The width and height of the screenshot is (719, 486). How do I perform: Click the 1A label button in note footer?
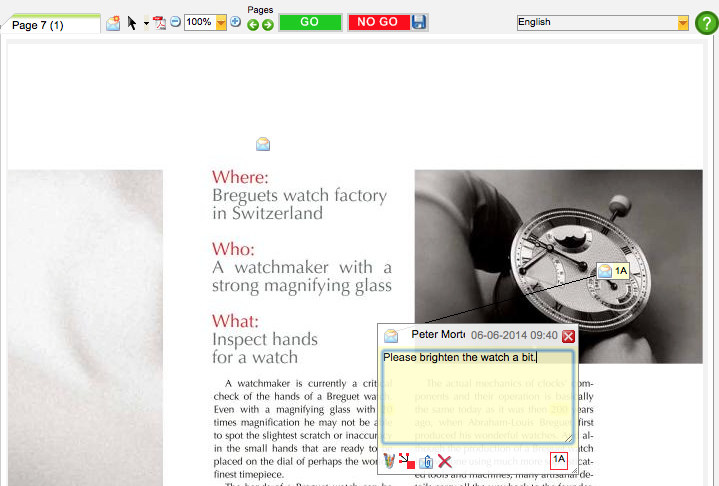pyautogui.click(x=559, y=460)
